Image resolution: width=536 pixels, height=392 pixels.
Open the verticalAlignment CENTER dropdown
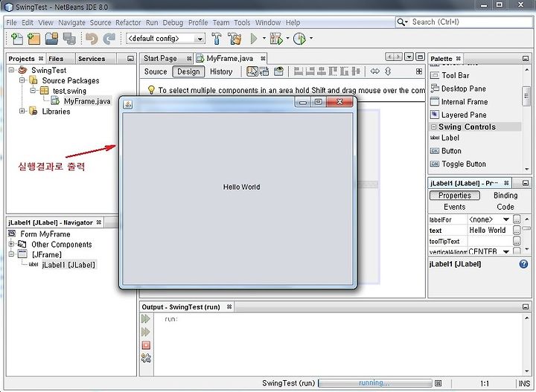[506, 251]
